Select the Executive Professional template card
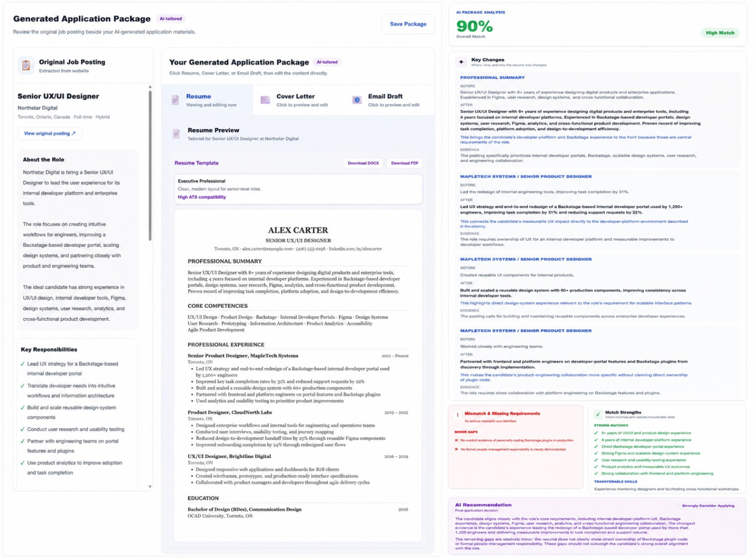The width and height of the screenshot is (756, 558). pos(298,189)
